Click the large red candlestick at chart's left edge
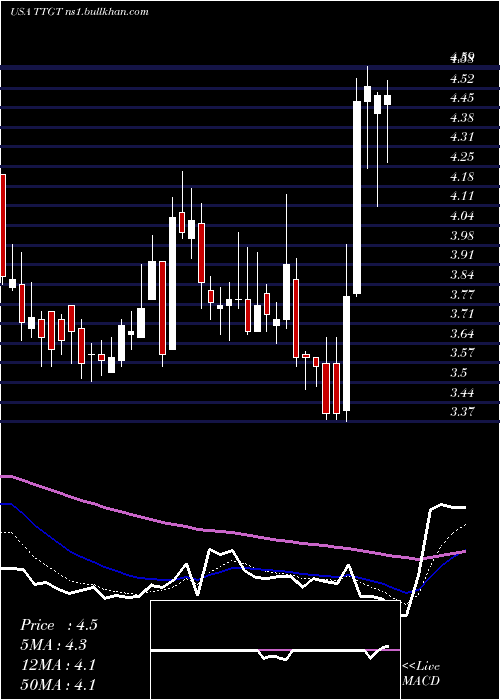The height and width of the screenshot is (700, 500). tap(3, 225)
